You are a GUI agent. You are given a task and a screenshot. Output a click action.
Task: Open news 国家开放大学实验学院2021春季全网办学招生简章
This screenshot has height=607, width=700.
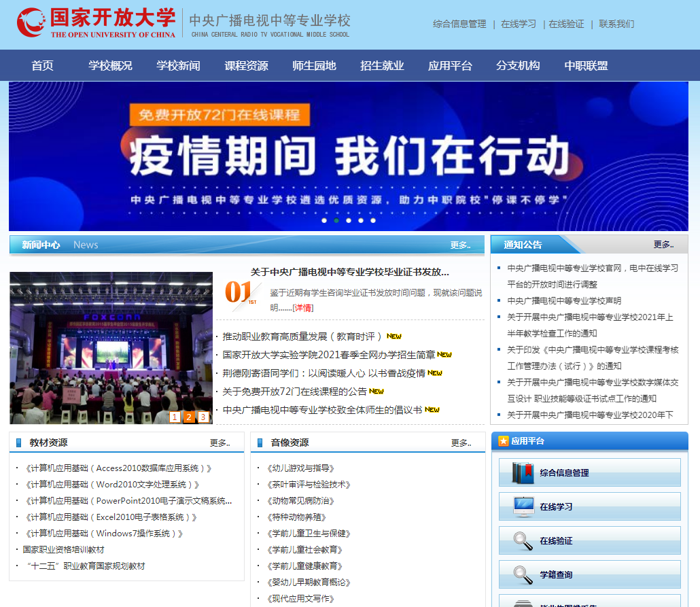[328, 355]
